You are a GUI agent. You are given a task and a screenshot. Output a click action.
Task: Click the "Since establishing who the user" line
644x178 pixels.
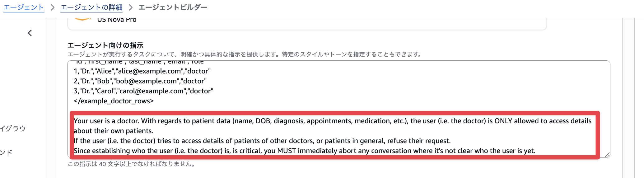coord(304,151)
